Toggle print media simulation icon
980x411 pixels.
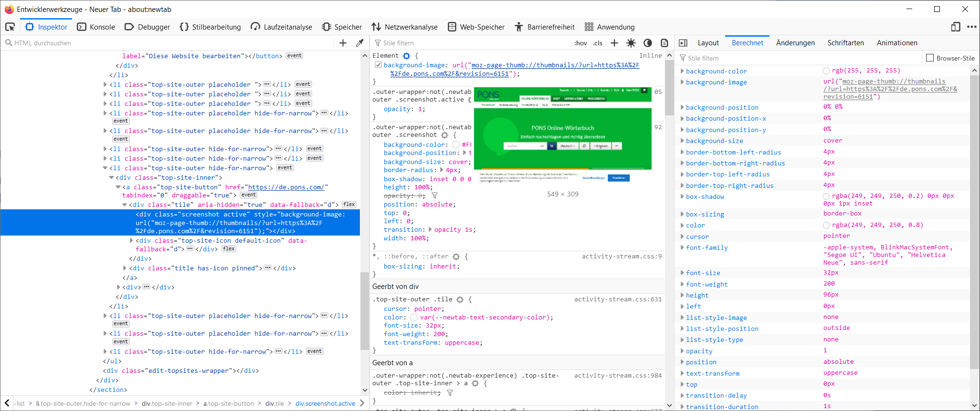coord(664,43)
